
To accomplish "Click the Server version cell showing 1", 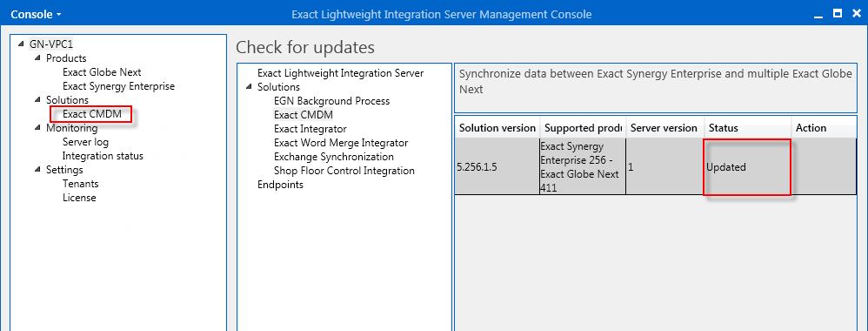I will point(664,167).
